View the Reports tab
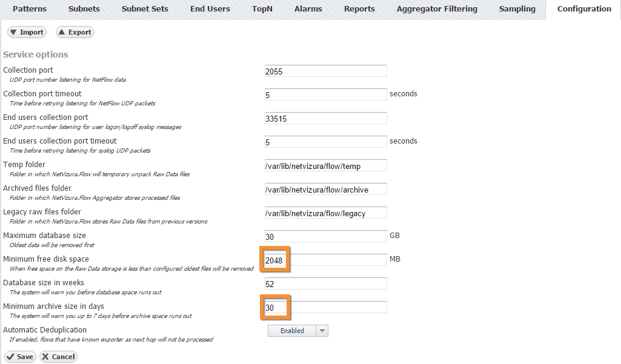 point(359,9)
